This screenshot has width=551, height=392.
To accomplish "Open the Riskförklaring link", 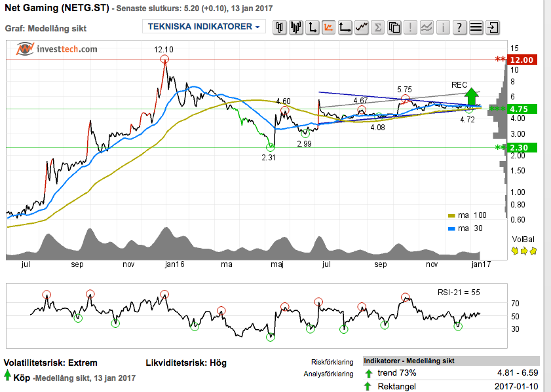I will click(332, 362).
